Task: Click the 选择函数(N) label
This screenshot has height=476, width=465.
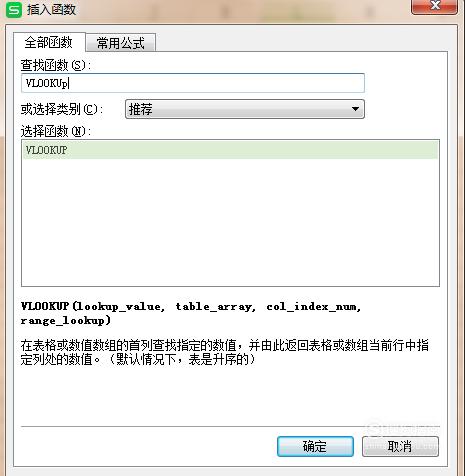Action: [x=56, y=131]
